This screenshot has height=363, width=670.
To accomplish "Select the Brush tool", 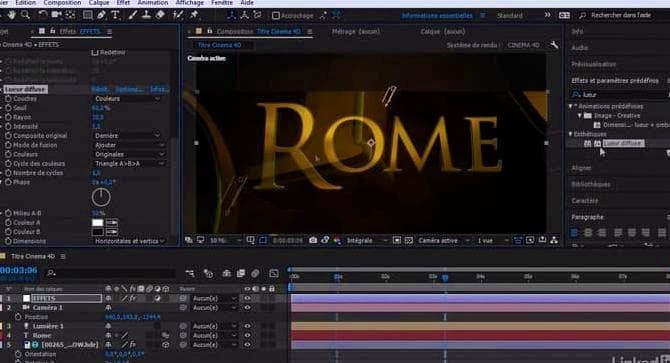I will pyautogui.click(x=133, y=15).
